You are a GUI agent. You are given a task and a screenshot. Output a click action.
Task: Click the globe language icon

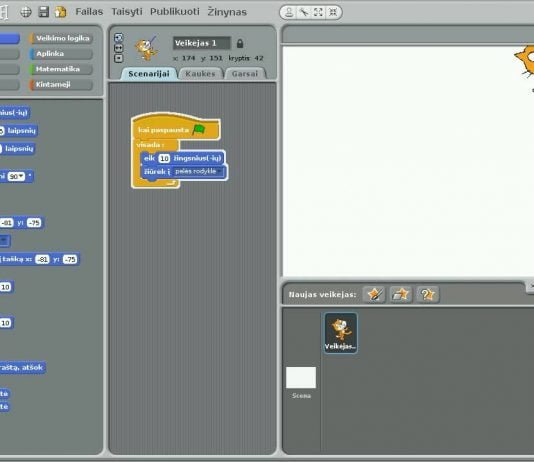[x=26, y=12]
